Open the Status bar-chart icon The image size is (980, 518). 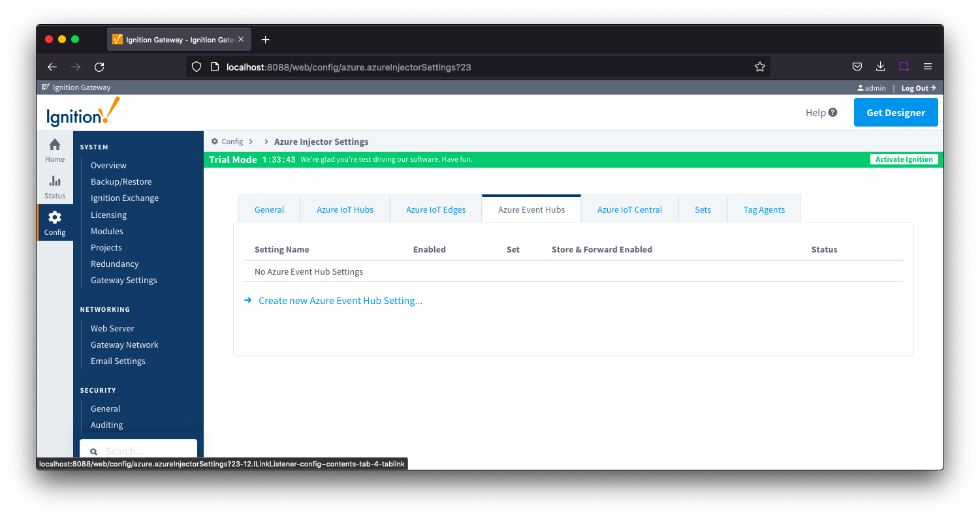[55, 181]
